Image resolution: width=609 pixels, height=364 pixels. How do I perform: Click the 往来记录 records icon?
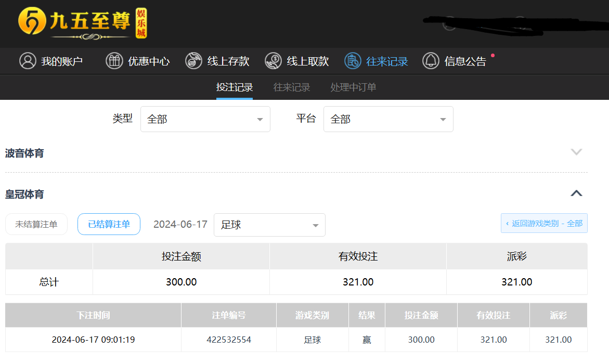point(353,61)
